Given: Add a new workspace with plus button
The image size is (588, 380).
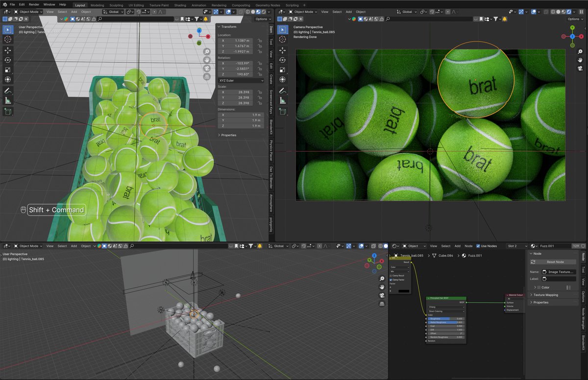Looking at the screenshot, I should [304, 5].
